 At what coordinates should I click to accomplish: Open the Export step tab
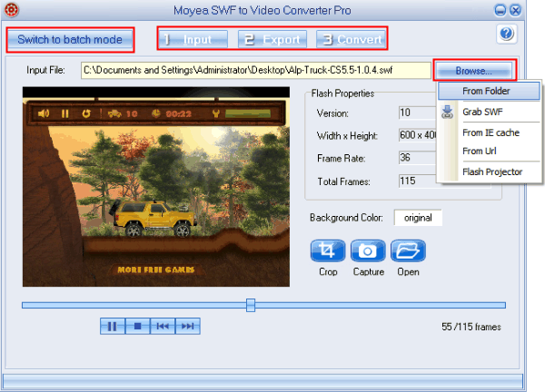click(272, 39)
